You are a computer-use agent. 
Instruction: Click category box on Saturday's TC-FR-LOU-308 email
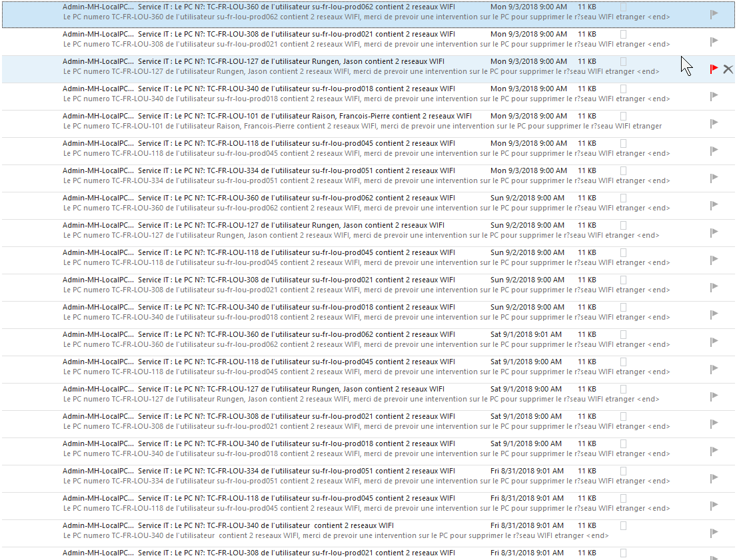pos(624,416)
